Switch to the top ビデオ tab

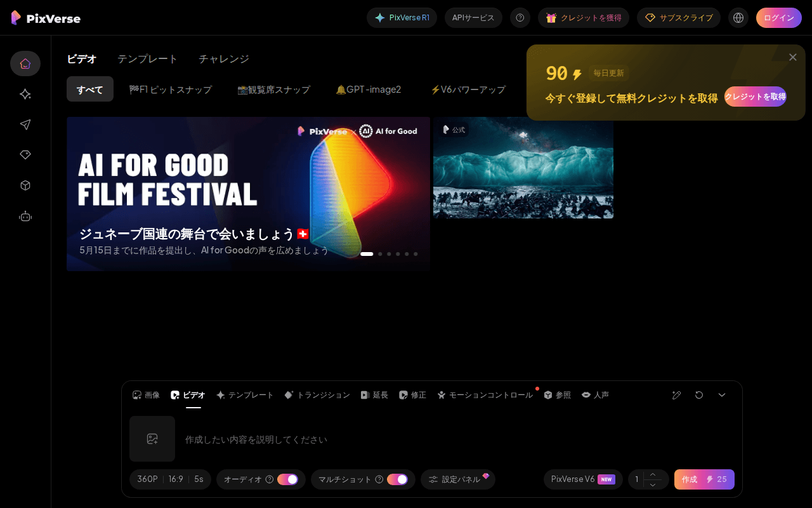coord(82,59)
